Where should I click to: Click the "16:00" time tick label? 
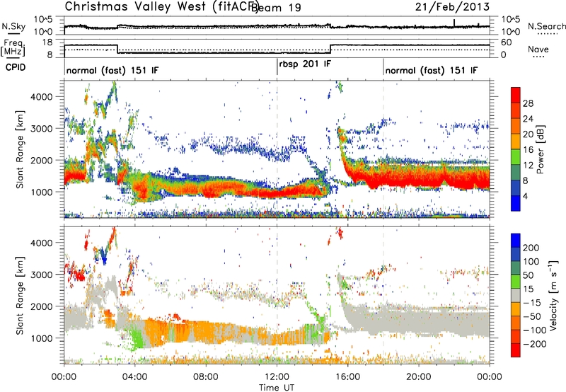point(347,377)
